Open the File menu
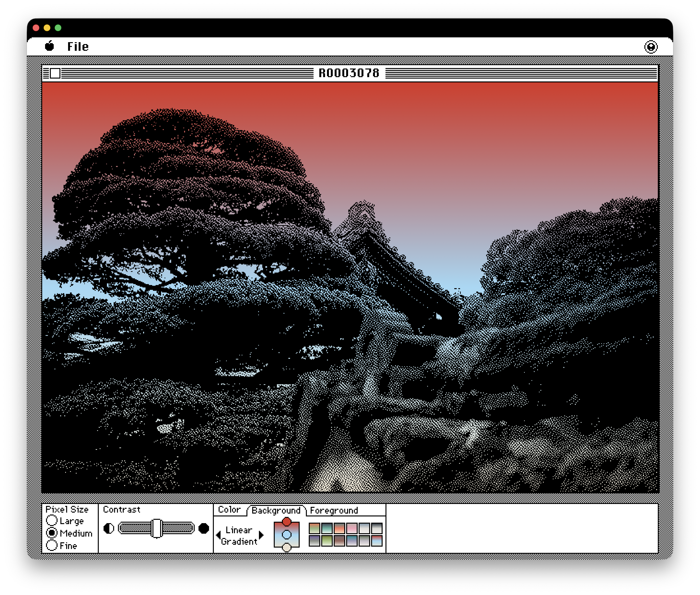700x595 pixels. pyautogui.click(x=78, y=46)
